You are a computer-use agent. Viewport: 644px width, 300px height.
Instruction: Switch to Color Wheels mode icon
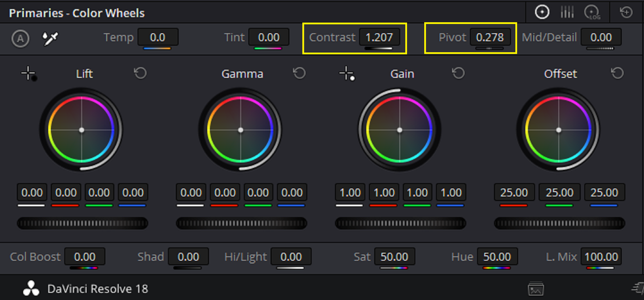(x=542, y=12)
